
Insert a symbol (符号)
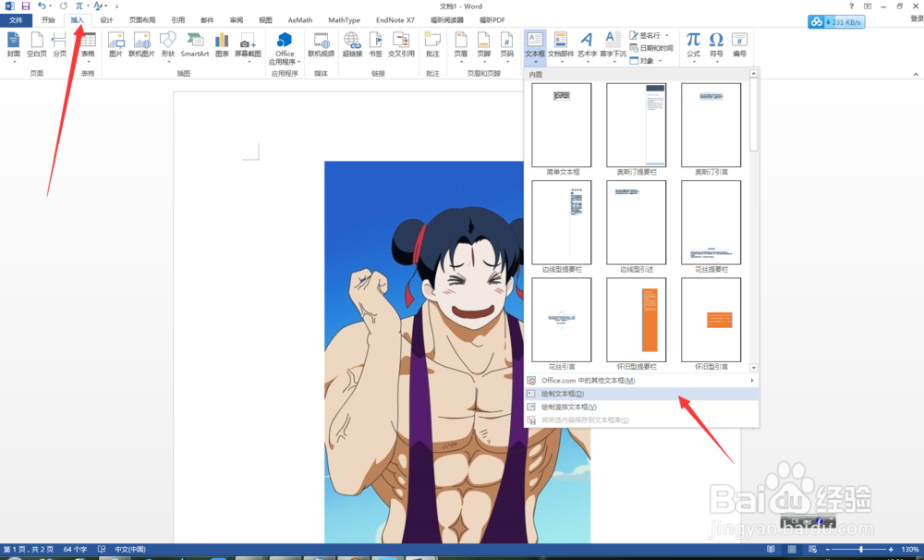point(716,47)
